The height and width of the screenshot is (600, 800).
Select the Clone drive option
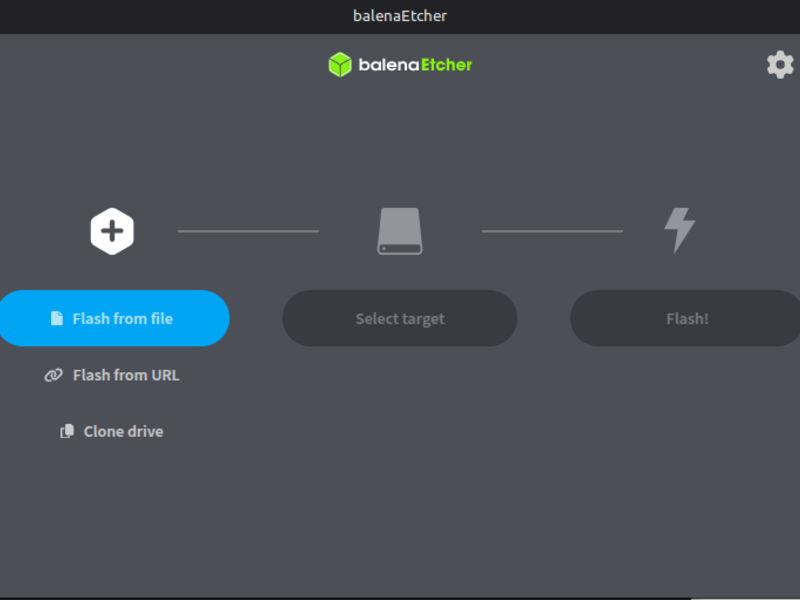(x=112, y=431)
